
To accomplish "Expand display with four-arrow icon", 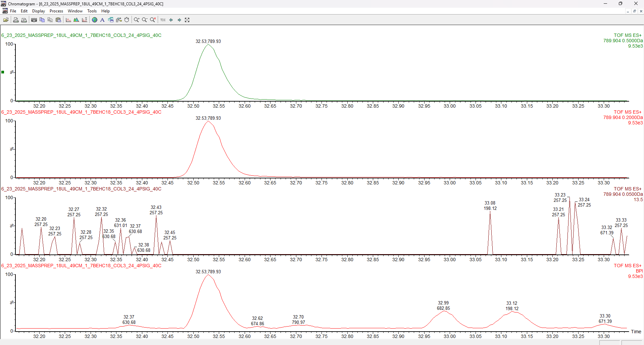I will (x=187, y=20).
